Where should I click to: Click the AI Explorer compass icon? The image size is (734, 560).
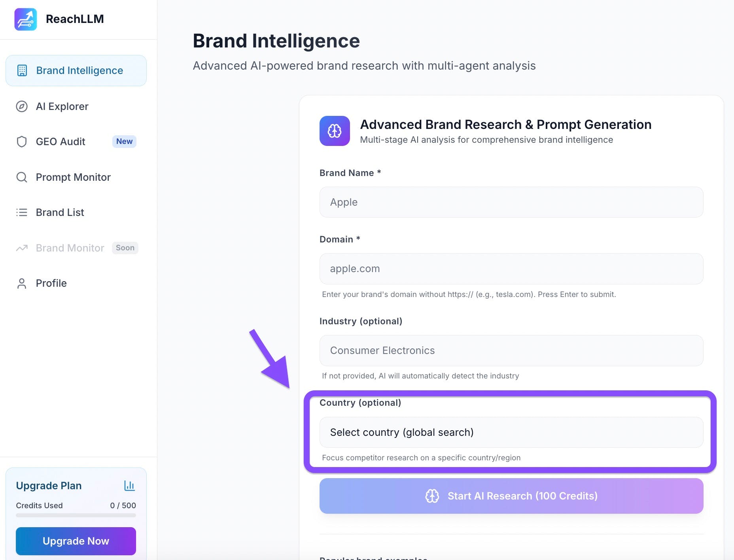click(22, 106)
